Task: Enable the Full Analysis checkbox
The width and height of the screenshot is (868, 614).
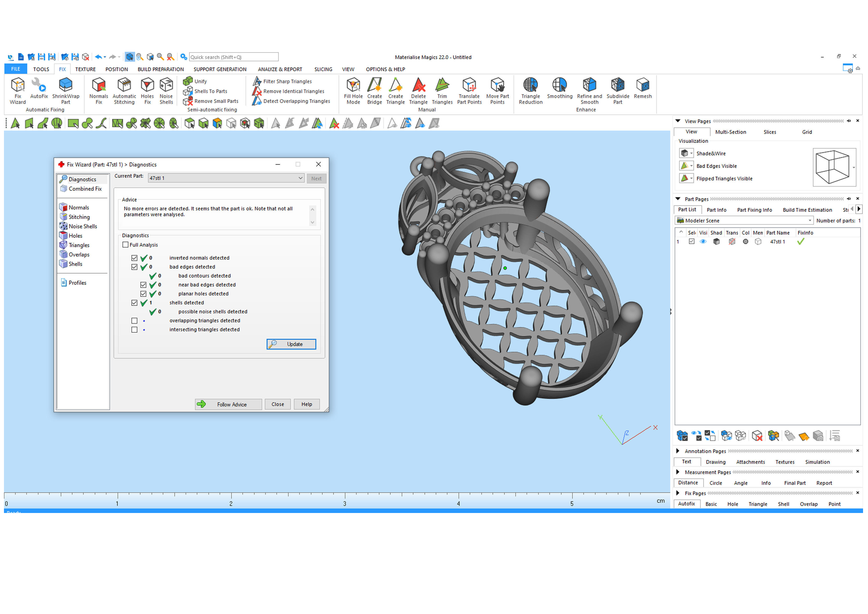Action: coord(125,245)
